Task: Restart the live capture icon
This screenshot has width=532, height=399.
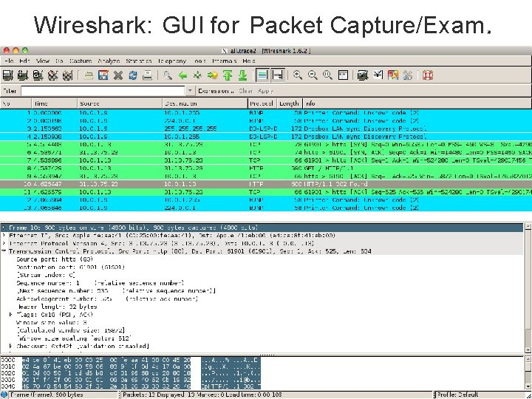Action: pos(67,75)
